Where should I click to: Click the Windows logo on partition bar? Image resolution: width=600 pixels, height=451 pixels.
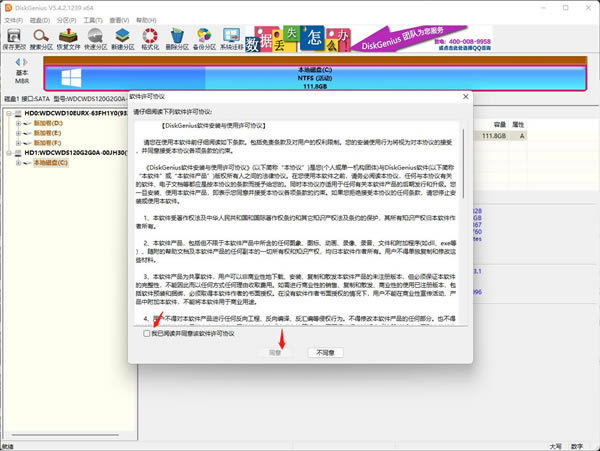pos(71,78)
